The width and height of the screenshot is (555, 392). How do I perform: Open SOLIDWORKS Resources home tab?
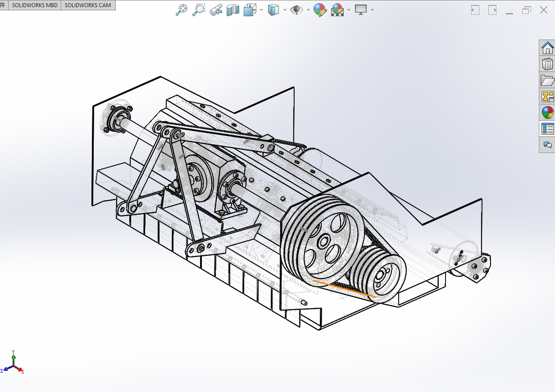pos(547,47)
